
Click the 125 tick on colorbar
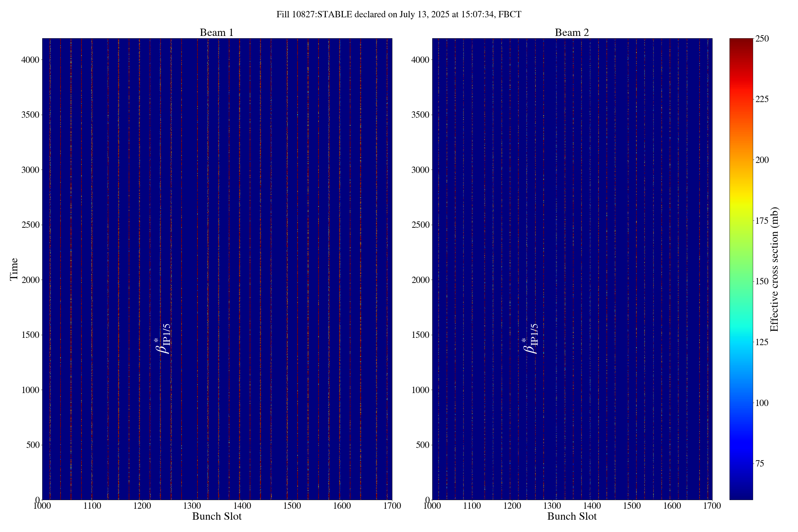[762, 342]
